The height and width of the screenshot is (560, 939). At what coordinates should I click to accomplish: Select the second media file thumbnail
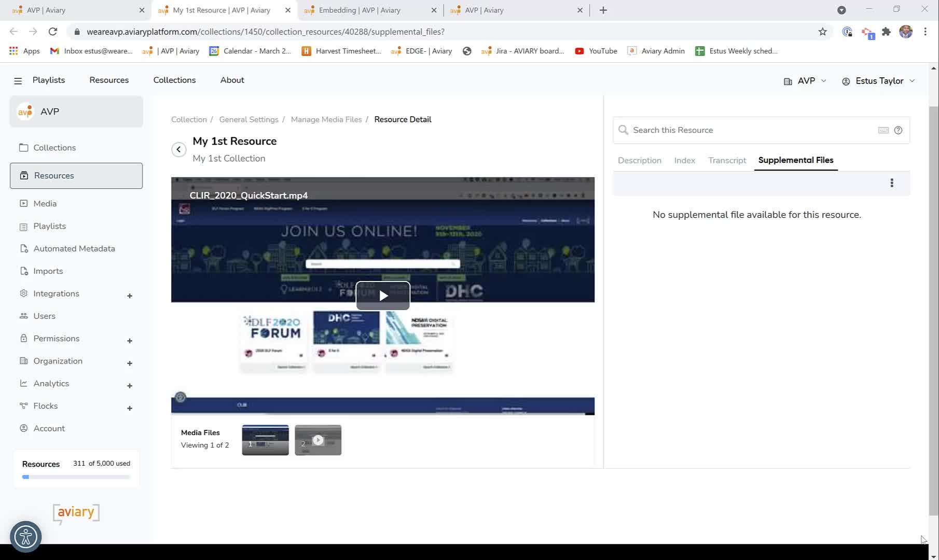tap(318, 440)
